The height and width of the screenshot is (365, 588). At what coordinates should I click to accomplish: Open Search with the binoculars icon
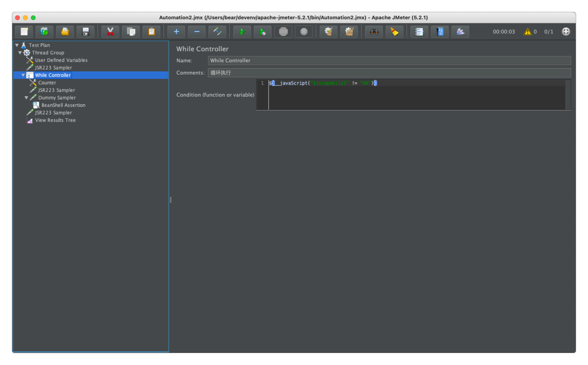click(374, 32)
